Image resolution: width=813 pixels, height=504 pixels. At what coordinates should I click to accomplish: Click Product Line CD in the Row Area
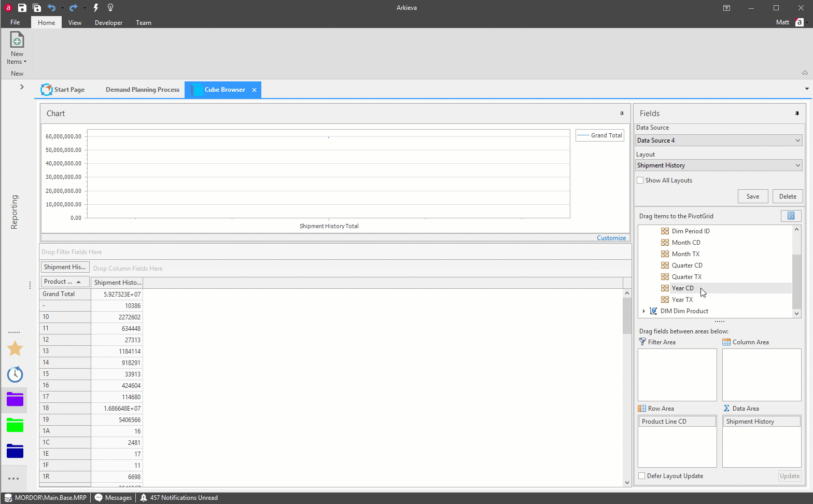point(677,422)
